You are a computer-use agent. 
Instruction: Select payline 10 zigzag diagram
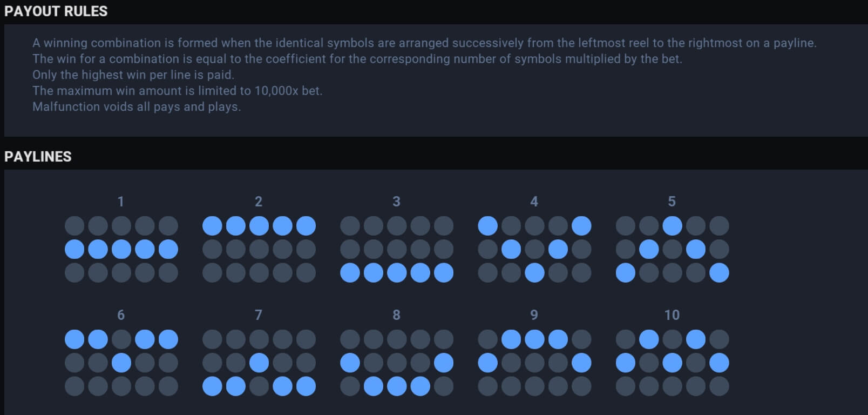coord(672,363)
